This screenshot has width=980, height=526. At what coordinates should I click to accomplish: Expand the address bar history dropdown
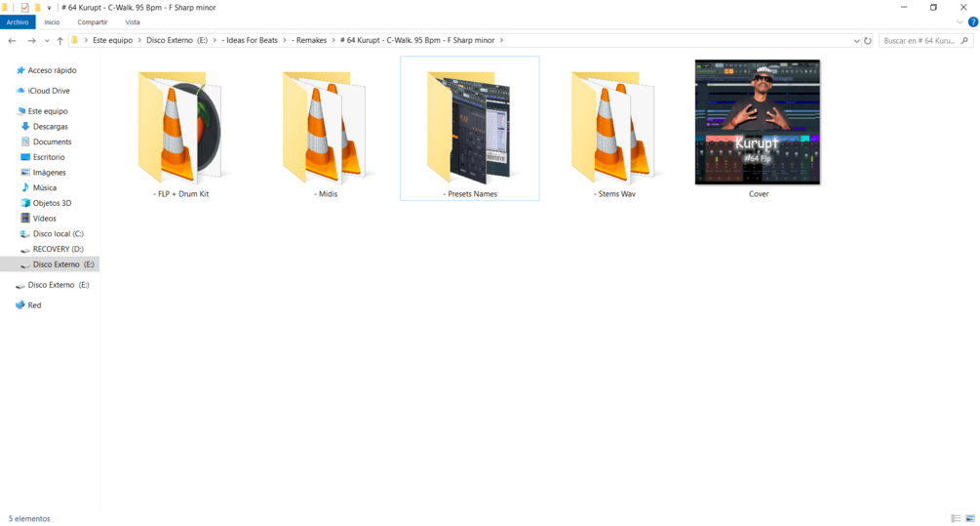coord(856,41)
